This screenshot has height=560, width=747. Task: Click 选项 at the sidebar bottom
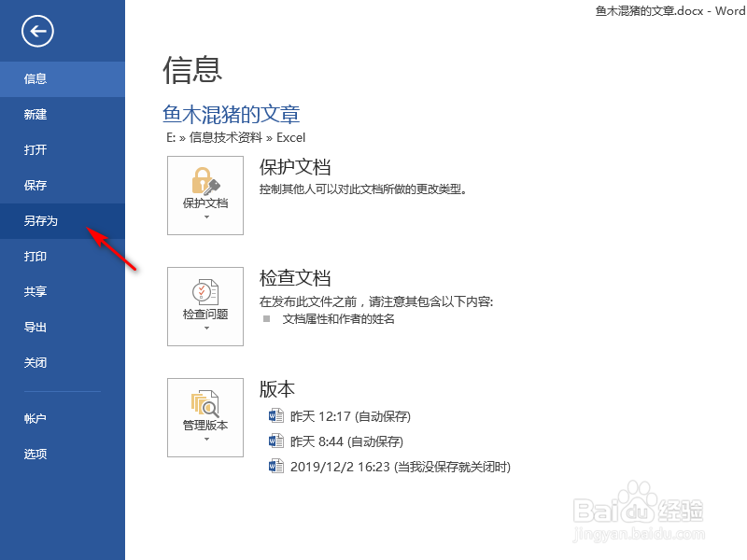pyautogui.click(x=35, y=454)
